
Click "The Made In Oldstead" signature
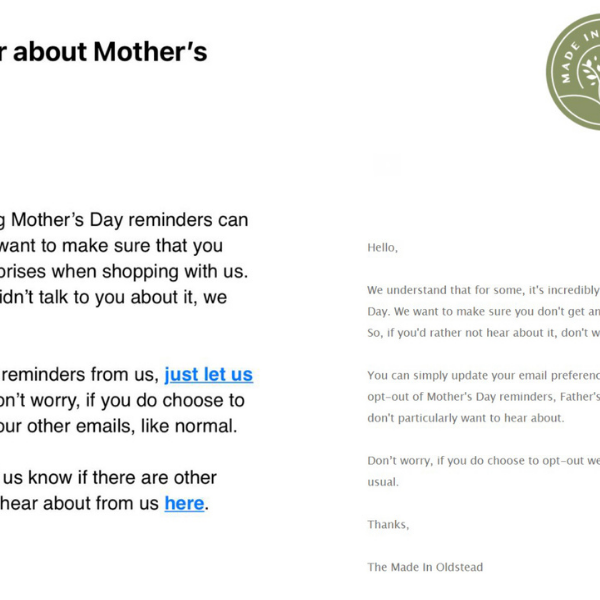pyautogui.click(x=425, y=567)
